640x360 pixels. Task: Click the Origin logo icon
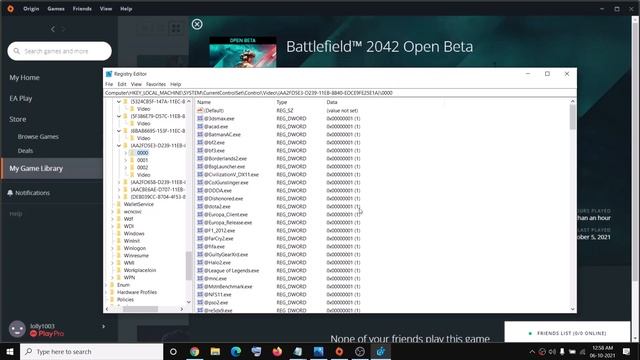point(11,9)
